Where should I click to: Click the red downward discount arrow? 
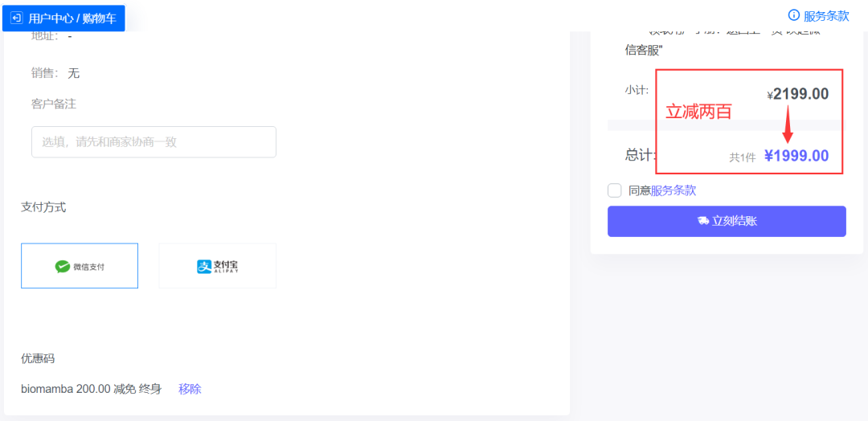click(x=789, y=124)
